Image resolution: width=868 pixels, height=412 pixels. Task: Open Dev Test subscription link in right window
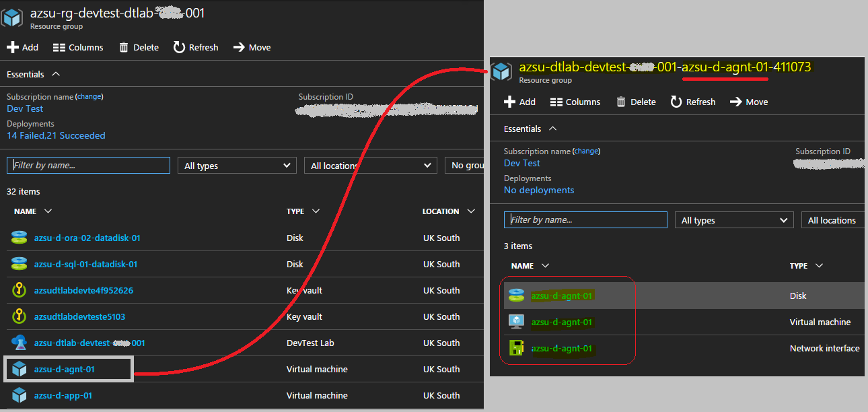click(522, 163)
